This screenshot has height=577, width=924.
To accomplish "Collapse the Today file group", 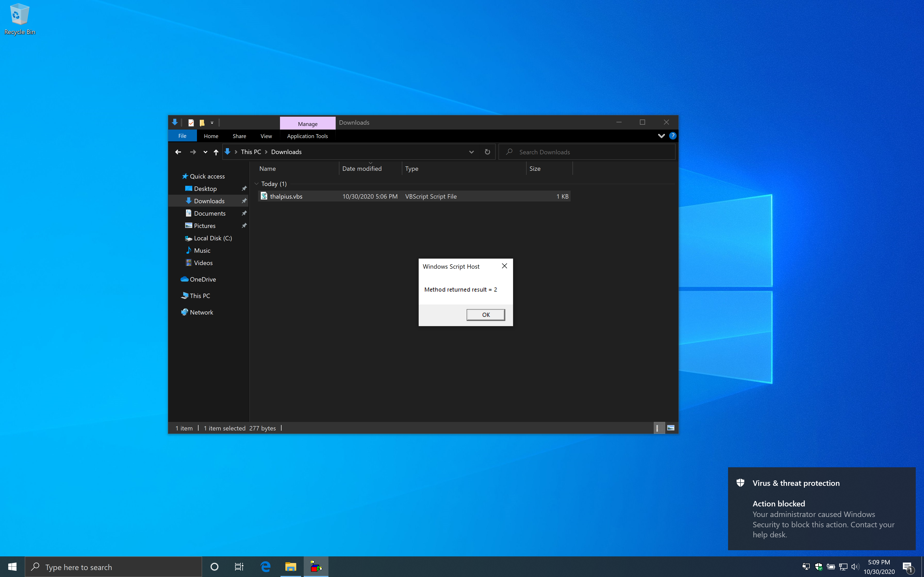I will [x=257, y=184].
